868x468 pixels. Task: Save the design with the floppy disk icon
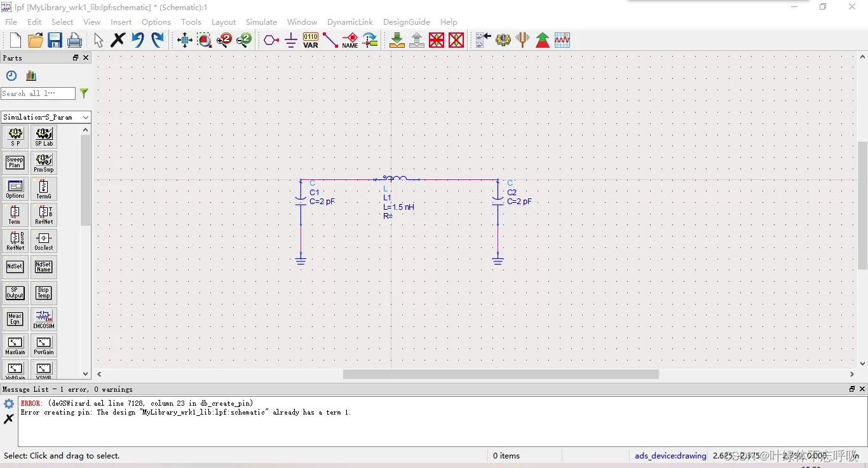pos(55,40)
